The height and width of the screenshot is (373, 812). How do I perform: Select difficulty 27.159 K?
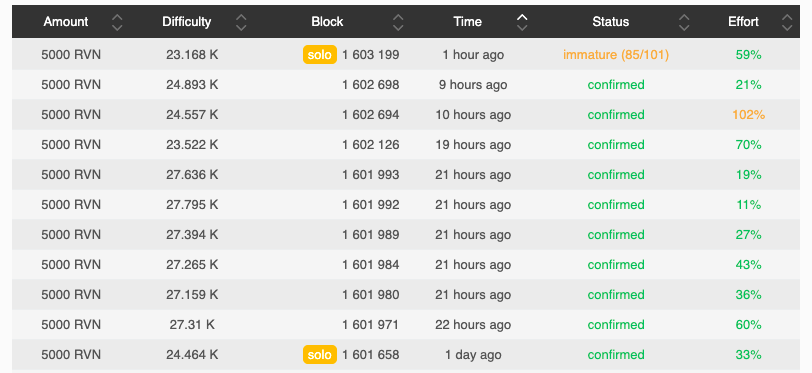point(192,295)
